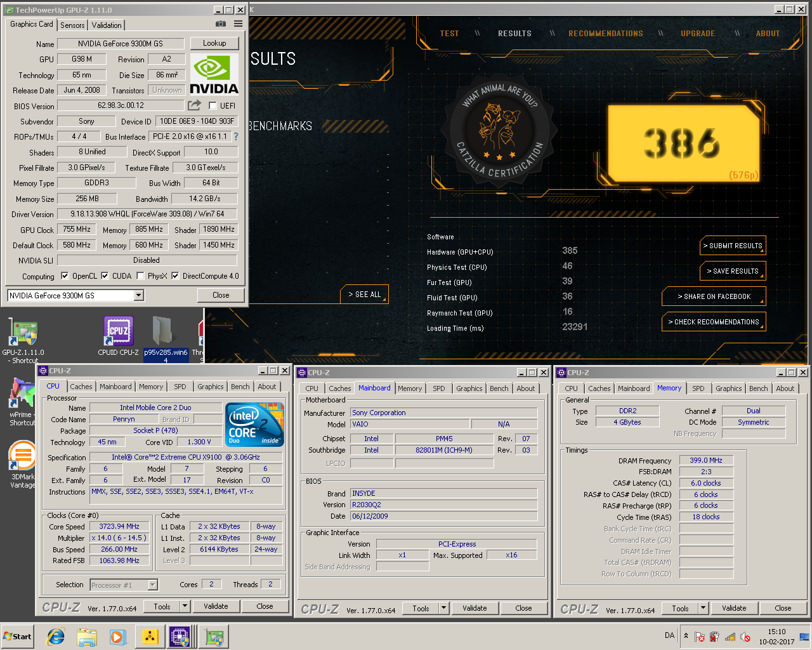Click the Intel Core 2 Duo logo
Image resolution: width=812 pixels, height=650 pixels.
pyautogui.click(x=255, y=424)
